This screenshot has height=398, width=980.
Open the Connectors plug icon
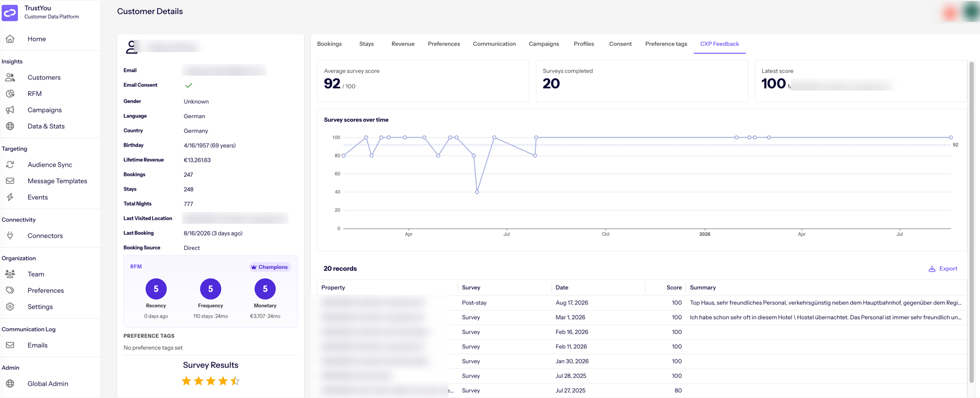[x=10, y=235]
